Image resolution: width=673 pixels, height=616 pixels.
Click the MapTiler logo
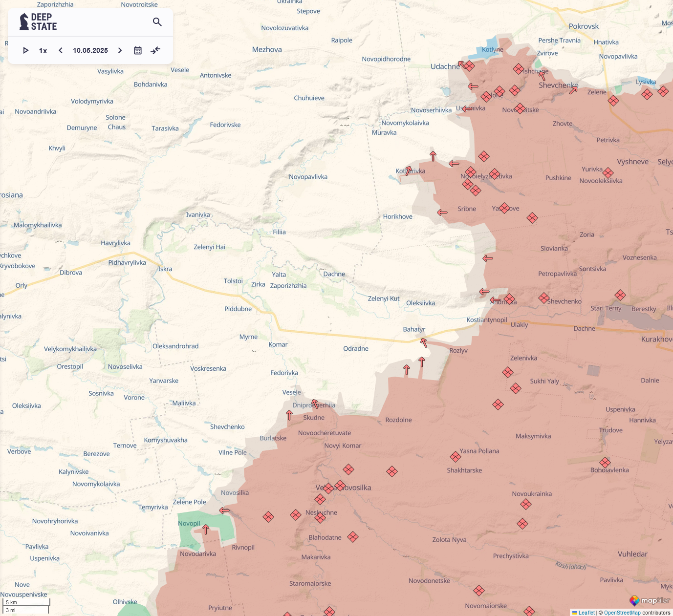pyautogui.click(x=650, y=600)
